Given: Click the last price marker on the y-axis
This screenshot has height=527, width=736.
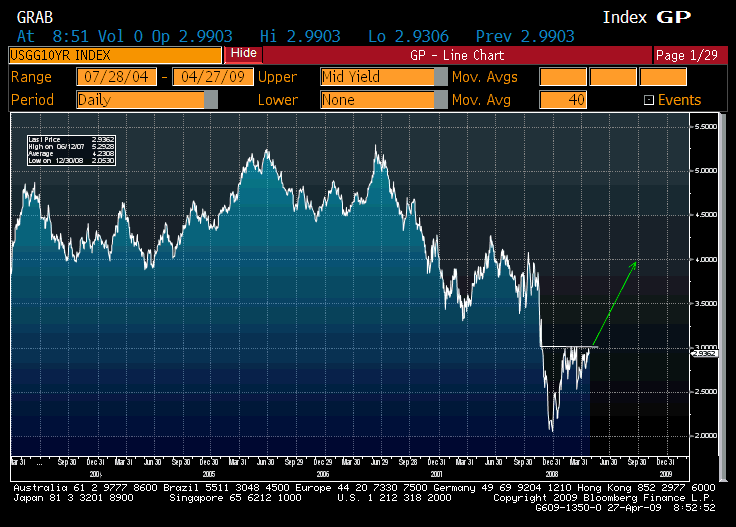Looking at the screenshot, I should [706, 352].
